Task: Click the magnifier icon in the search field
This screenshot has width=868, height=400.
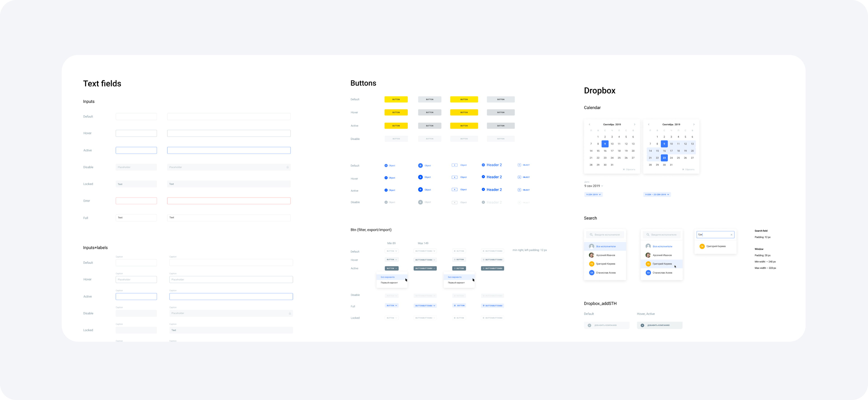Action: (x=591, y=235)
